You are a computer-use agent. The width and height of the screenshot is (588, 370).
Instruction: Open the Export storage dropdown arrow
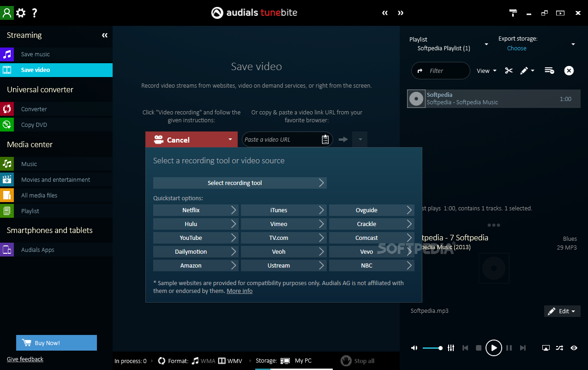(x=573, y=44)
